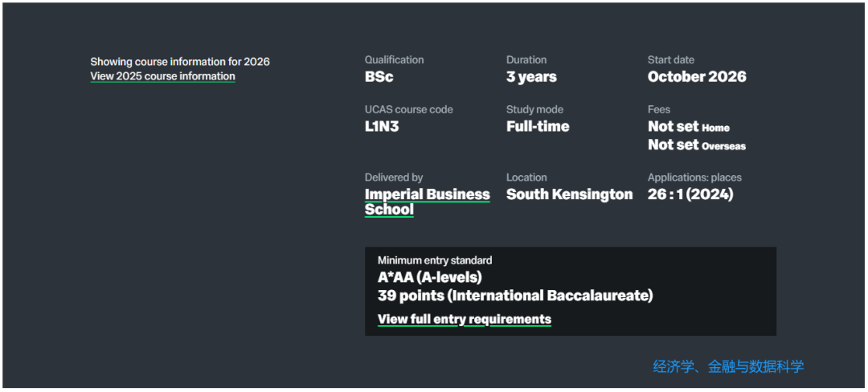Screen dimensions: 868x392
Task: Click the 'Delivered by' label
Action: (393, 178)
